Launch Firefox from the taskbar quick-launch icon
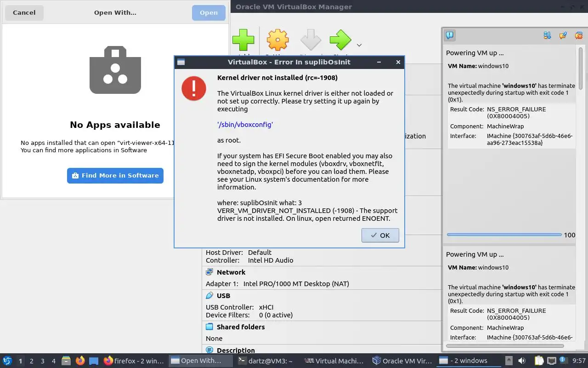The image size is (588, 368). [x=80, y=361]
